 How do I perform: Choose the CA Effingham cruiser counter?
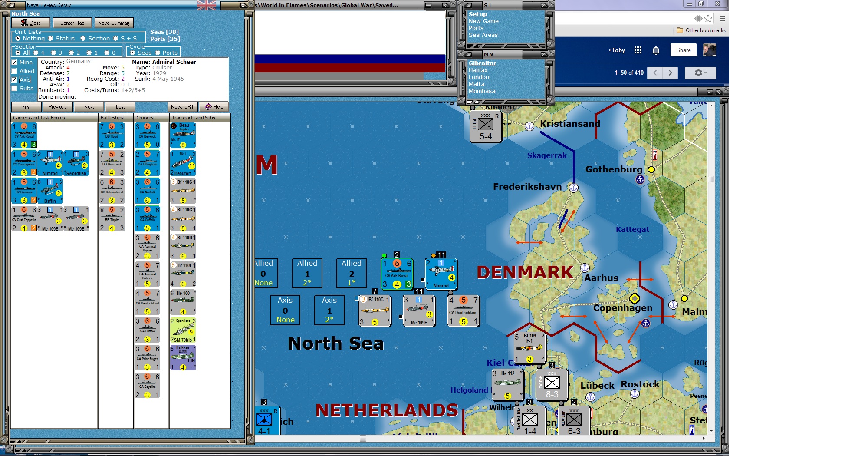[x=148, y=163]
